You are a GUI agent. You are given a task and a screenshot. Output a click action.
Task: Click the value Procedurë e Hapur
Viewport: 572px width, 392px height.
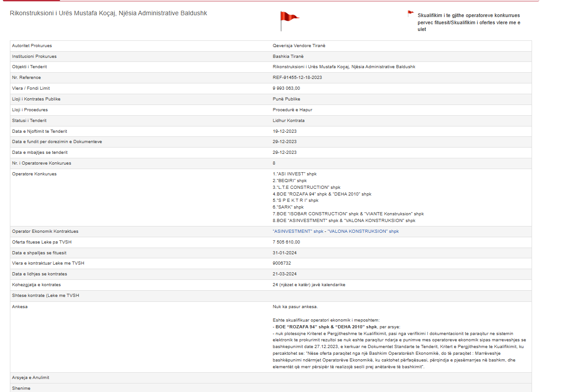coord(292,110)
